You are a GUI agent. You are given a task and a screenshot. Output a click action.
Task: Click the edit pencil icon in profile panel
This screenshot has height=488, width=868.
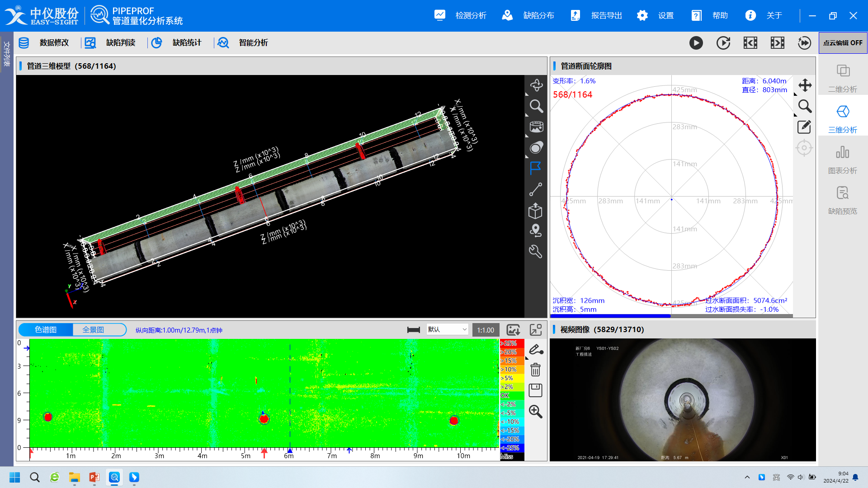point(804,127)
